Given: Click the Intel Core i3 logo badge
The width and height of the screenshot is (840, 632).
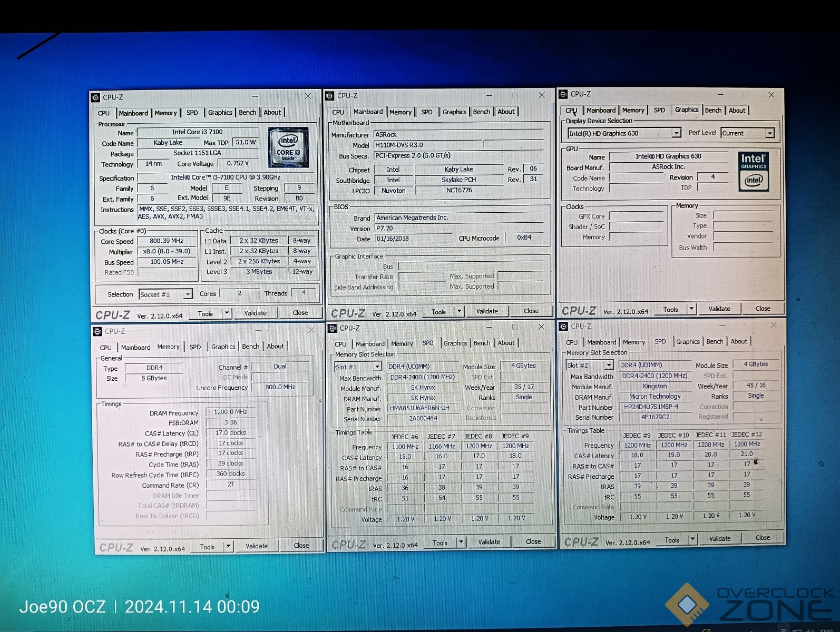Looking at the screenshot, I should coord(288,147).
